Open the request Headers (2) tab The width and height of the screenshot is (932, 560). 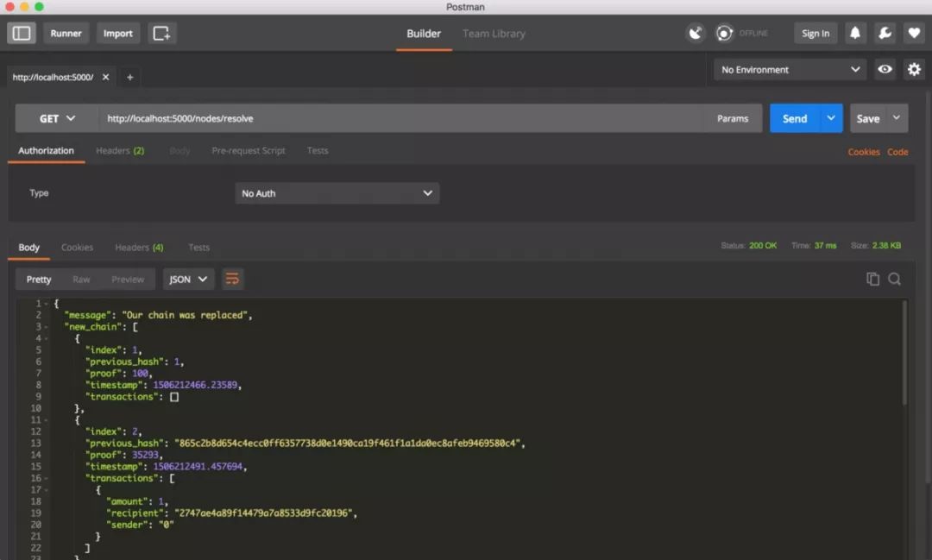coord(120,151)
